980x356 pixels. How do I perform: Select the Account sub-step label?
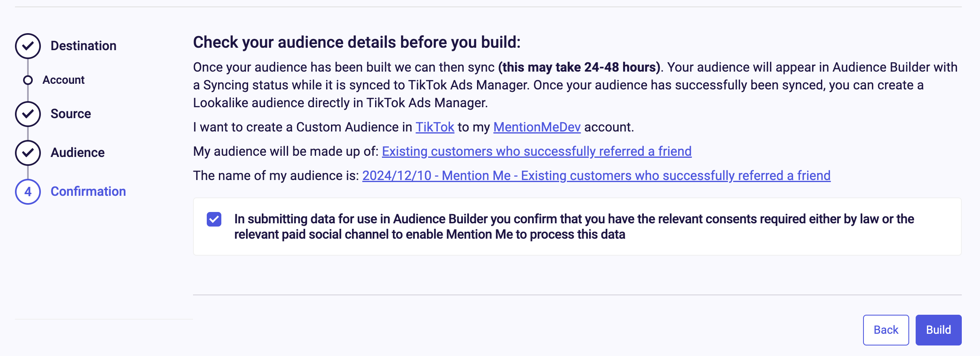[x=64, y=80]
